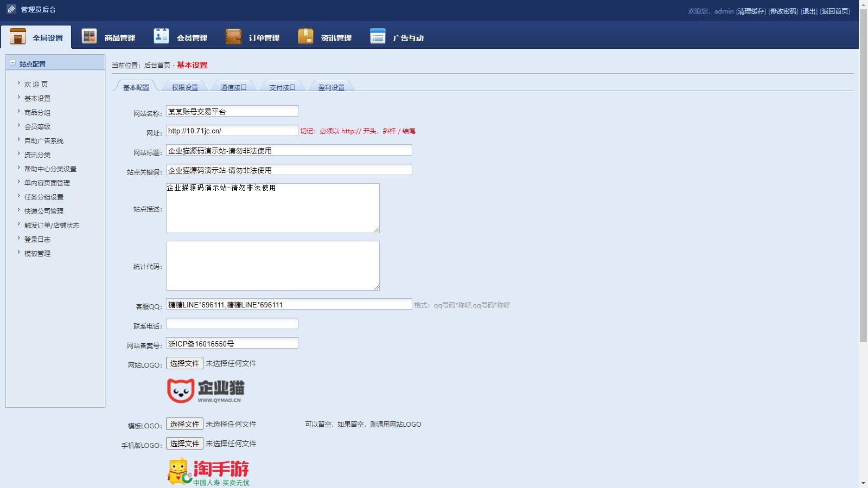
Task: Open the 订单管理 module icon
Action: pyautogui.click(x=232, y=35)
